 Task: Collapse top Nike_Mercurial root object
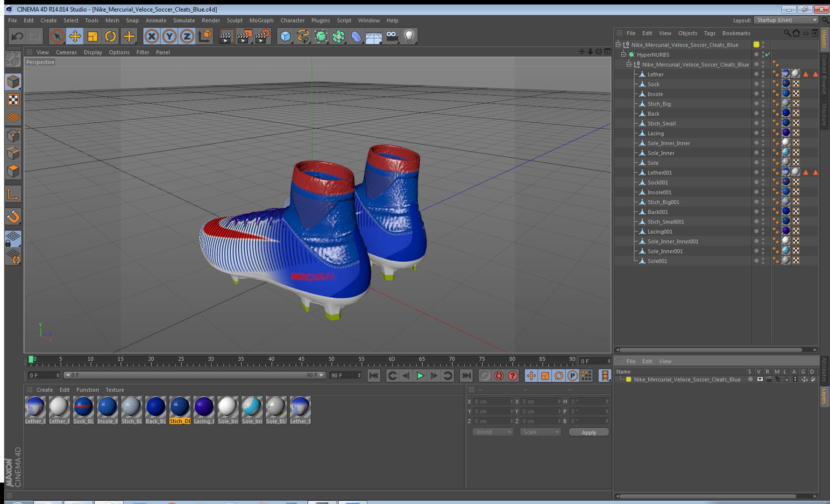click(618, 45)
